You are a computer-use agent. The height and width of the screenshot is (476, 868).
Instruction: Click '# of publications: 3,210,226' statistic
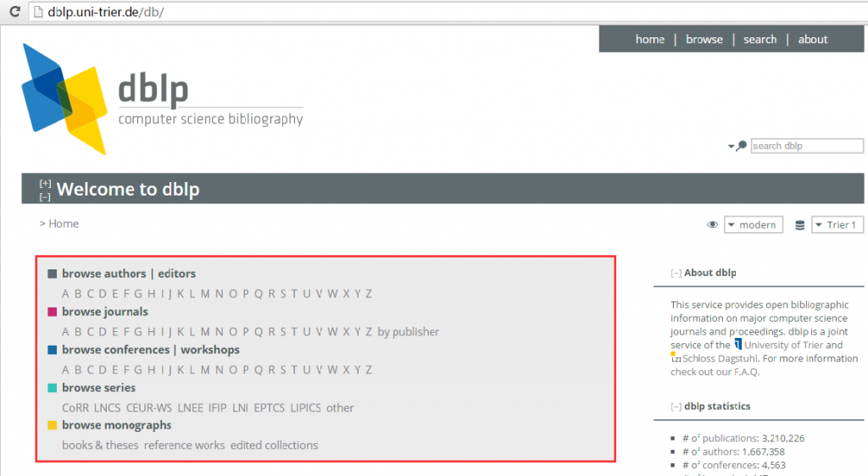pos(743,439)
